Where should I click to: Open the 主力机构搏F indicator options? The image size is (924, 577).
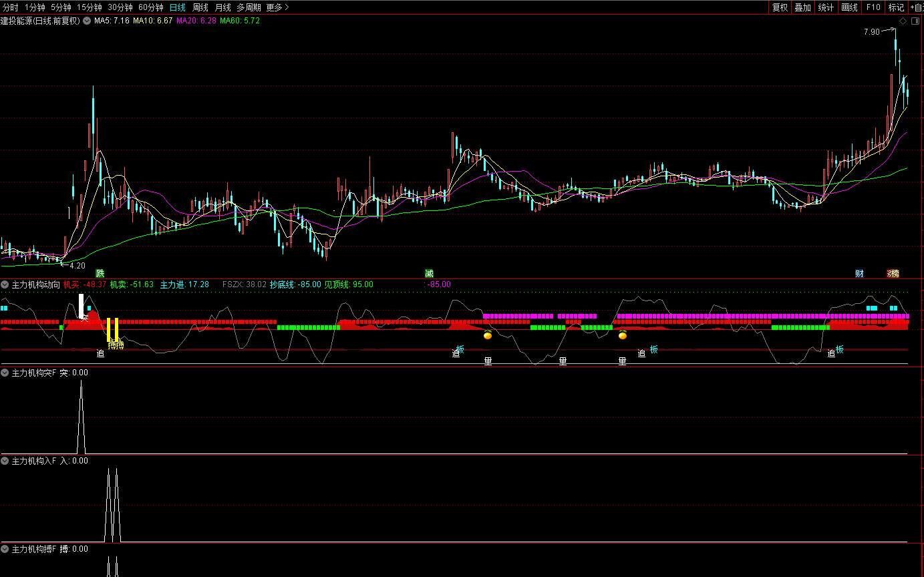[x=5, y=549]
